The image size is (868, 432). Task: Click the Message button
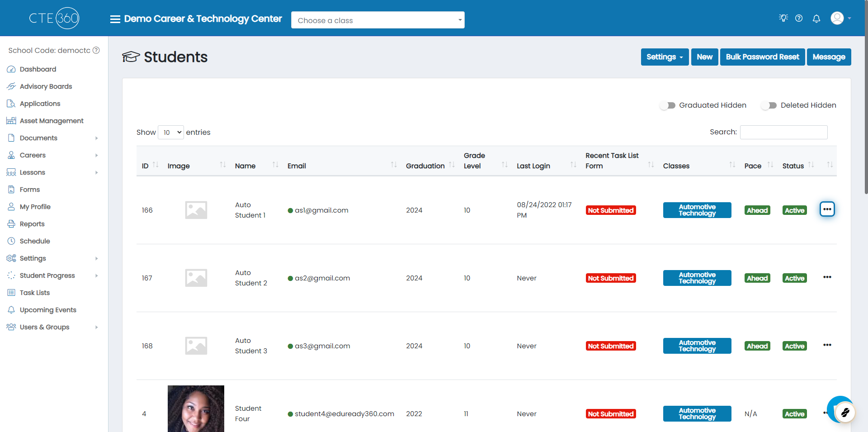[x=829, y=57]
